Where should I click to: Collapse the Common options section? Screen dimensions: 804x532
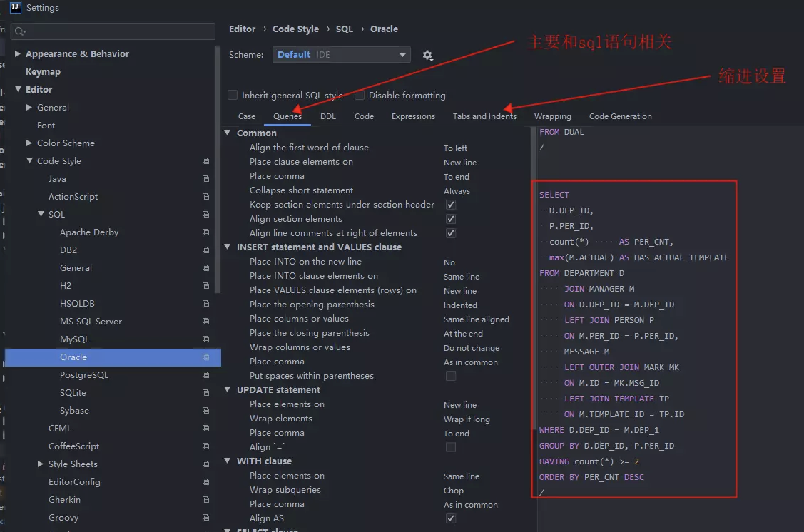227,133
